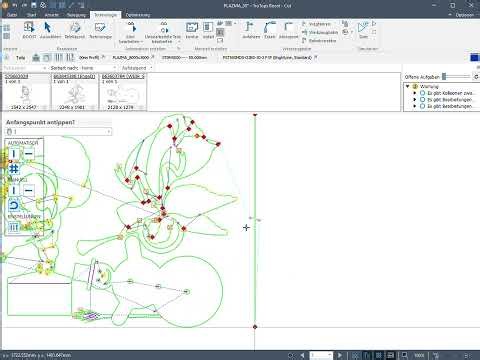Viewport: 480px width, 360px height.
Task: Click the small play triangle right of Start
Action: [x=374, y=24]
